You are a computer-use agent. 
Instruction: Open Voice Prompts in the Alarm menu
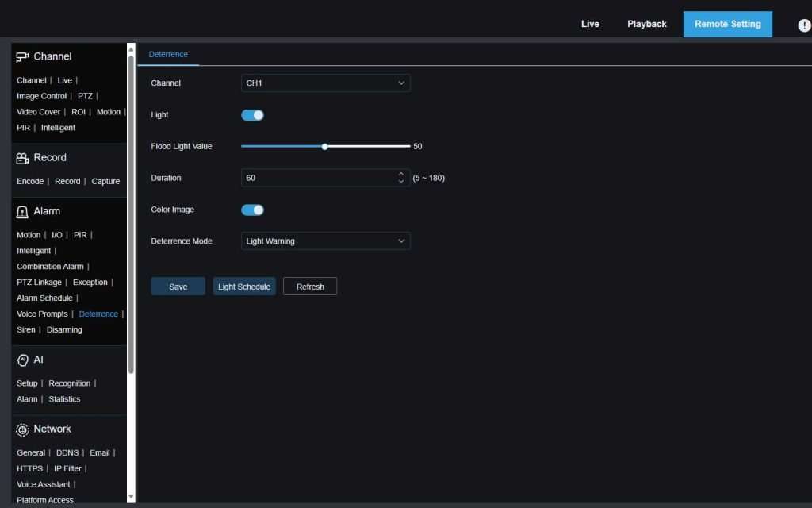point(42,314)
